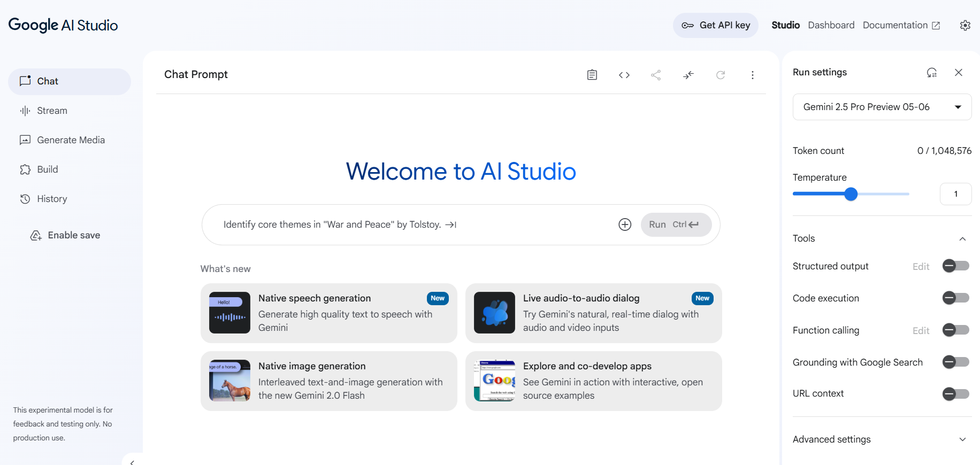The width and height of the screenshot is (980, 465).
Task: Click the Get code angle-brackets icon
Action: [624, 75]
